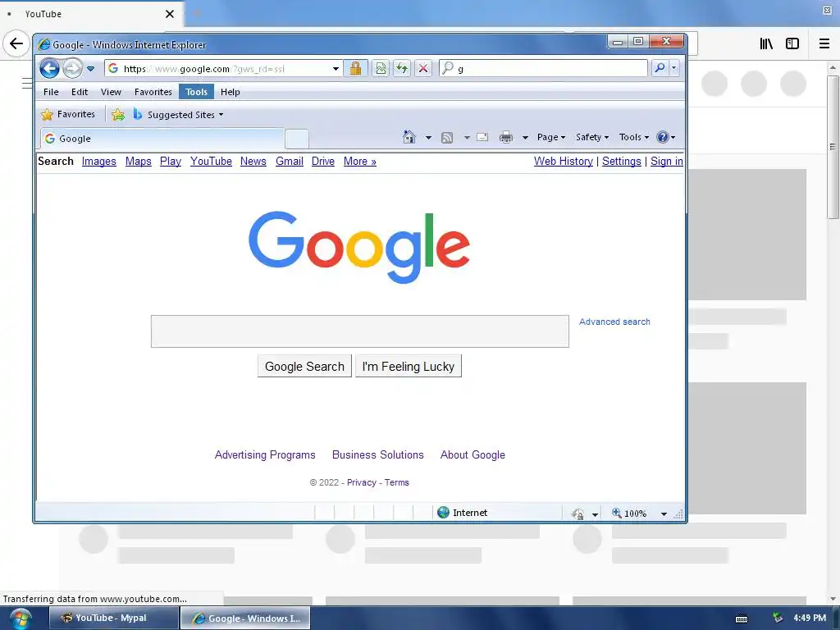Open Web History link

pyautogui.click(x=564, y=162)
